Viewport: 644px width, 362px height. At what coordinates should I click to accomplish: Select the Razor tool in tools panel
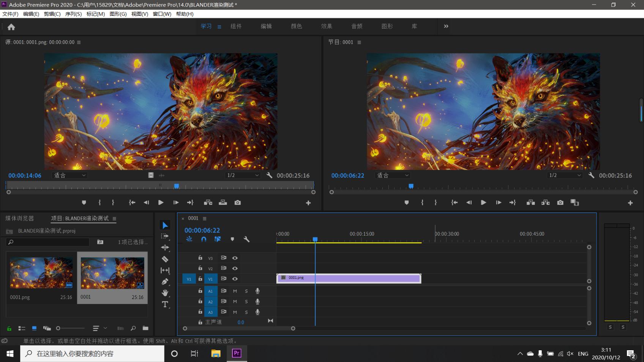(x=165, y=259)
